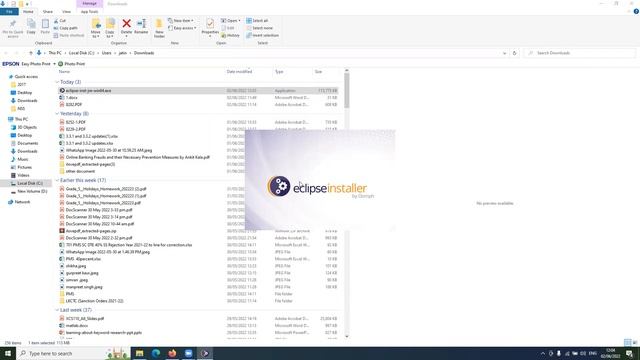This screenshot has height=360, width=640.
Task: Click the Windows Start button
Action: click(x=8, y=353)
